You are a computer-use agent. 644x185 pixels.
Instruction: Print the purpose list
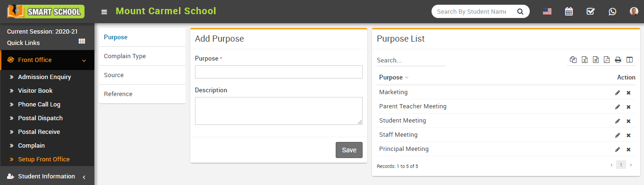pos(618,60)
